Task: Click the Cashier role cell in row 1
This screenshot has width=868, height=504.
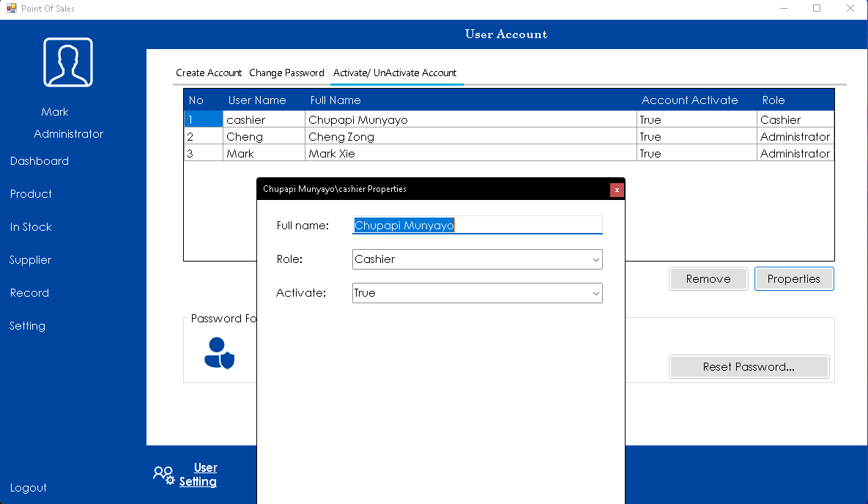Action: pos(795,119)
